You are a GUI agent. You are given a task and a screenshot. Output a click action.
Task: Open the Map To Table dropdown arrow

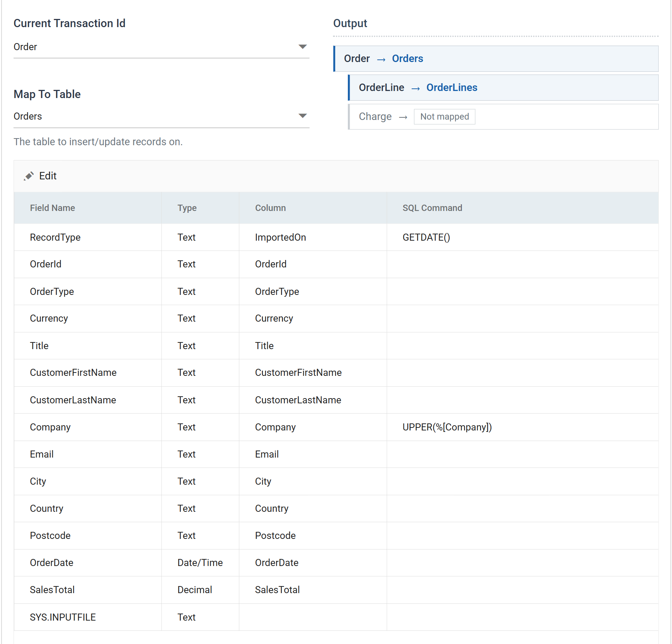(x=303, y=116)
